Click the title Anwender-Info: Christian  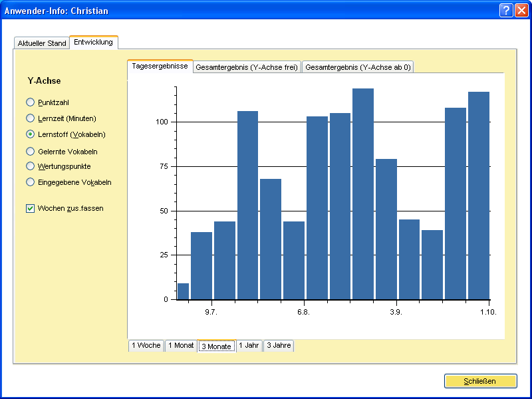57,11
